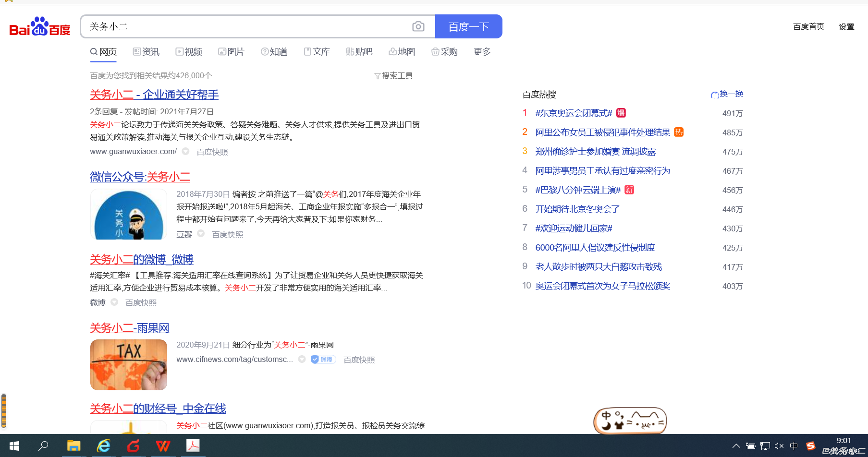Open result 微信公众号:关务小二
The height and width of the screenshot is (457, 868).
coord(140,177)
